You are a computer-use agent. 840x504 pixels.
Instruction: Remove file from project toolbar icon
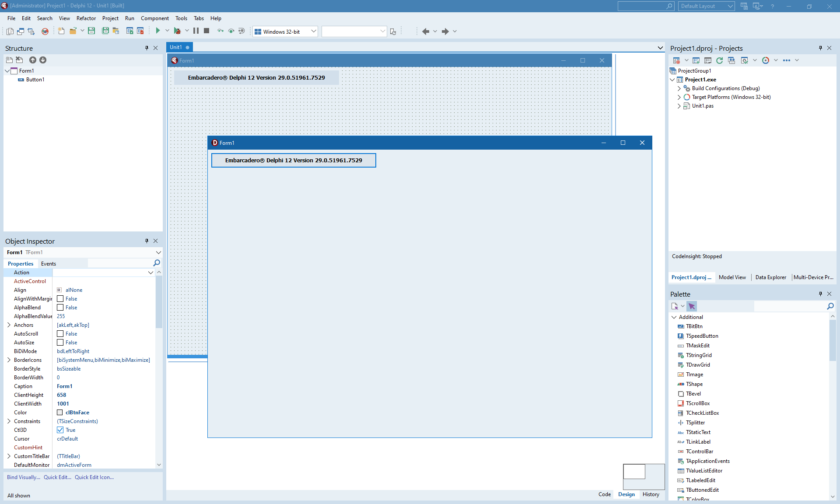click(x=140, y=31)
